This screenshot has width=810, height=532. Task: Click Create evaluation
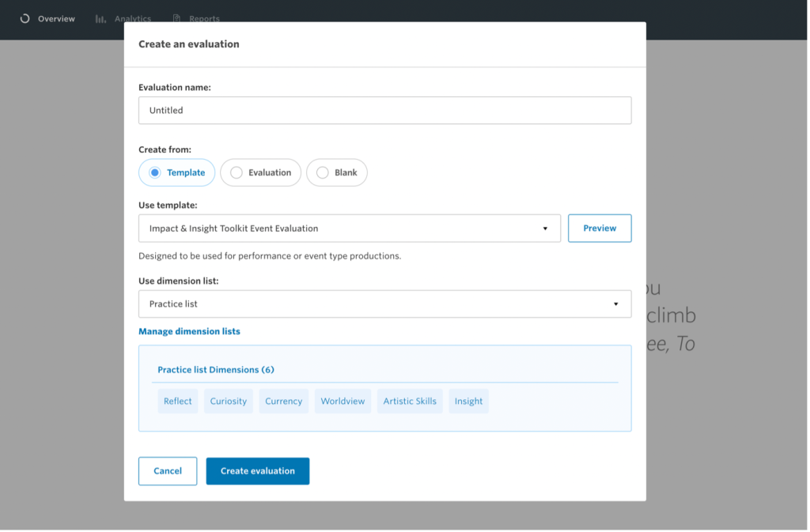click(x=257, y=470)
